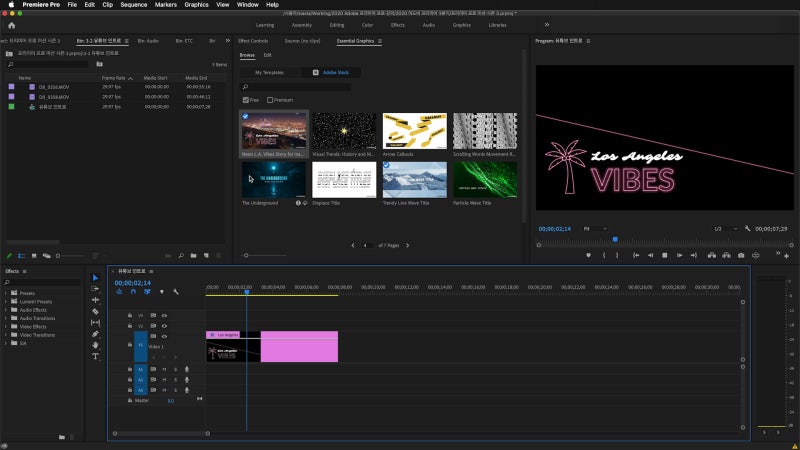Go to previous Adobe Stock page
This screenshot has height=450, width=800.
point(353,245)
